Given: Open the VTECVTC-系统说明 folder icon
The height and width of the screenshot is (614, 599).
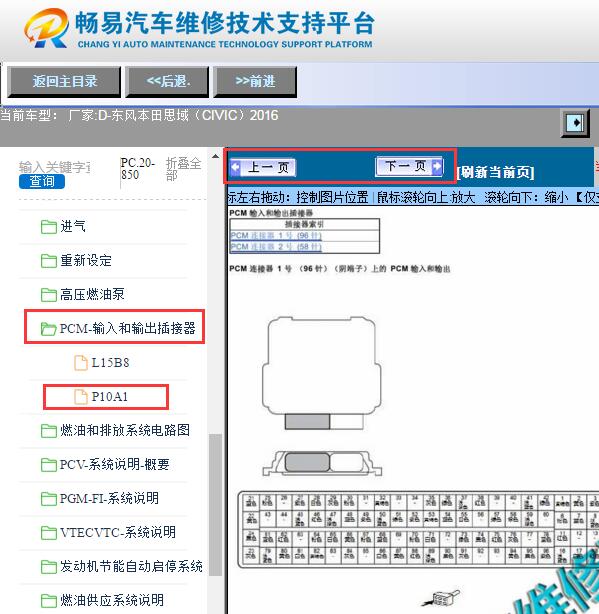Looking at the screenshot, I should coord(49,533).
